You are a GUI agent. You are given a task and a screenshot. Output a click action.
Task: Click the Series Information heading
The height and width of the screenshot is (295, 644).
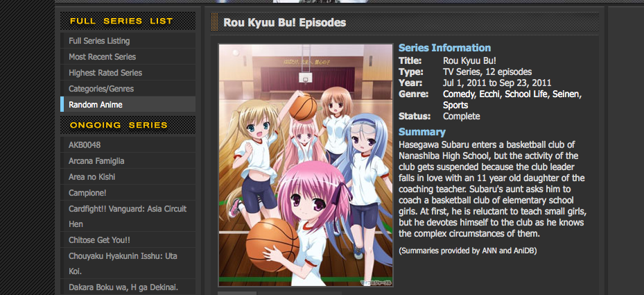pyautogui.click(x=445, y=48)
